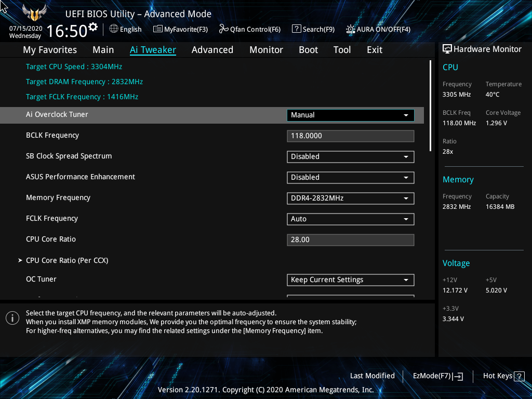
Task: Click the Hot Keys label
Action: 497,376
